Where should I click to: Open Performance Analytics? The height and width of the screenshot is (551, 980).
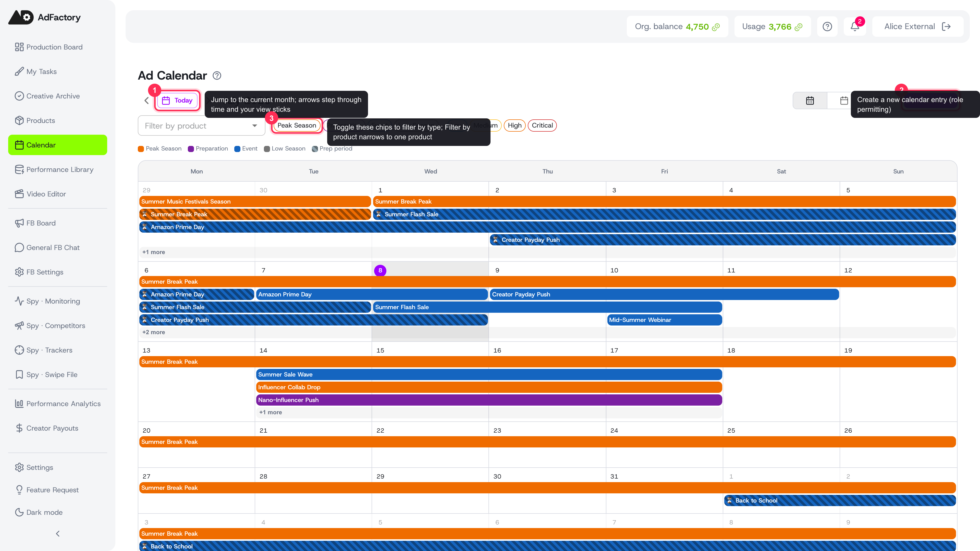(57, 404)
